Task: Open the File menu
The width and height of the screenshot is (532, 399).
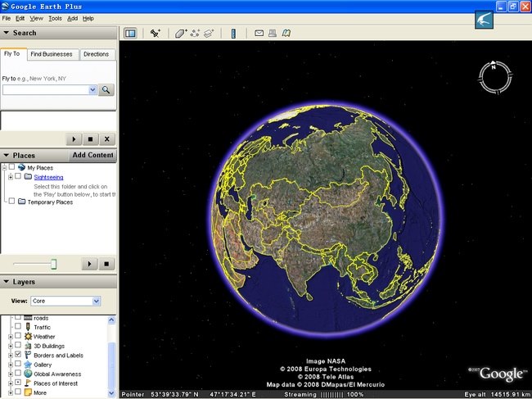Action: pyautogui.click(x=7, y=18)
